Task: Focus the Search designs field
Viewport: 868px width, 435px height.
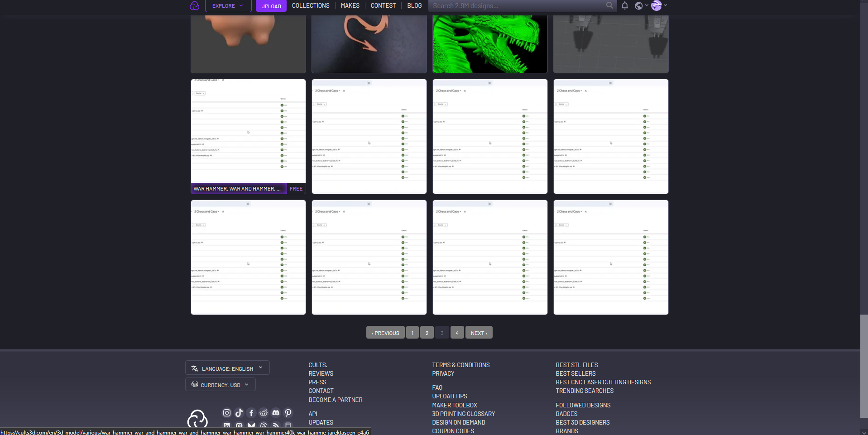Action: coord(518,6)
